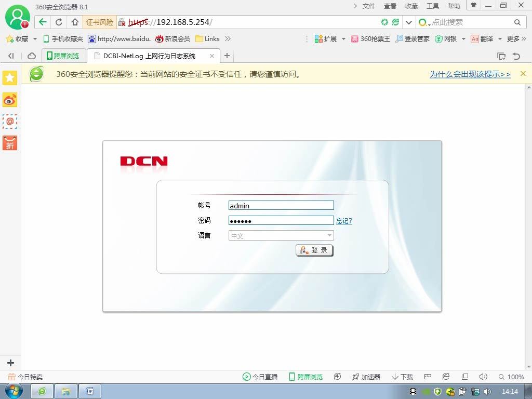Open sidebar mail @ icon
The image size is (532, 399).
[10, 121]
